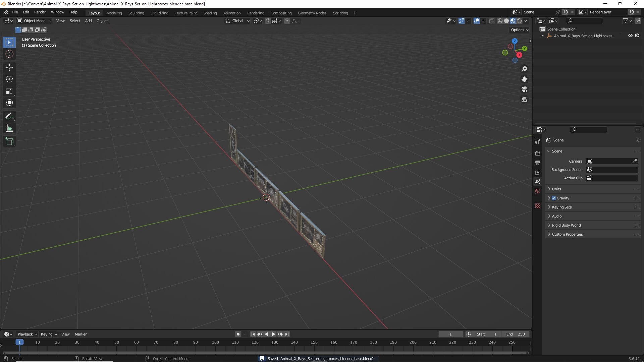Open the Render menu
This screenshot has height=362, width=644.
pyautogui.click(x=40, y=12)
